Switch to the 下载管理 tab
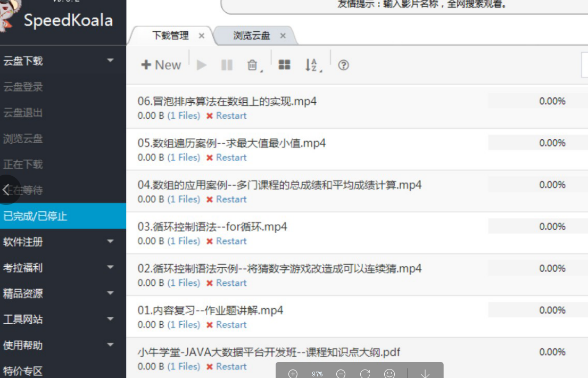This screenshot has height=378, width=588. 171,36
